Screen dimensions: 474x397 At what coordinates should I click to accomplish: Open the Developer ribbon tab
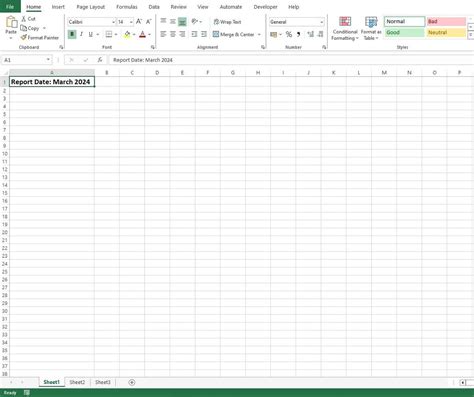pos(265,7)
